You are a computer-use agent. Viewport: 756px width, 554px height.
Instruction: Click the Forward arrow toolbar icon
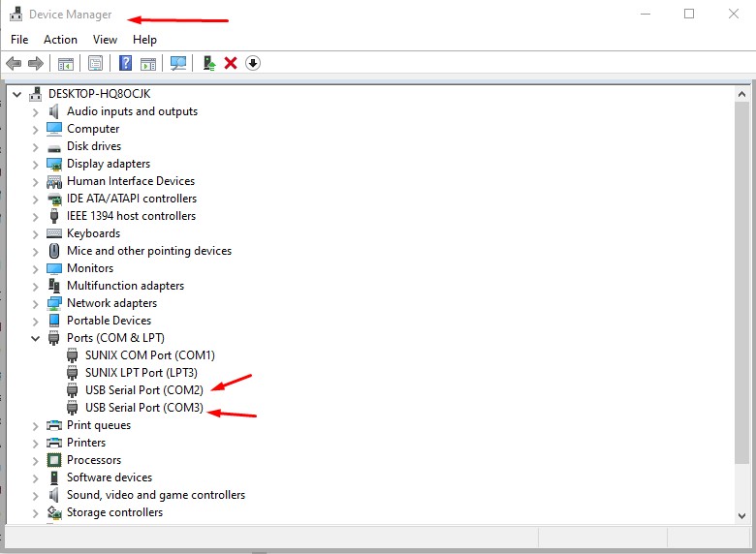(36, 63)
